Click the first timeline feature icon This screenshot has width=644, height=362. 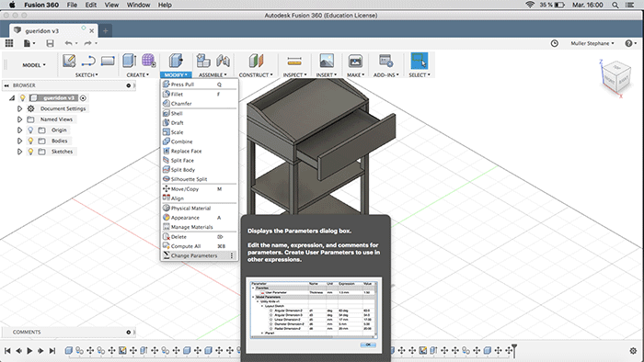69,351
